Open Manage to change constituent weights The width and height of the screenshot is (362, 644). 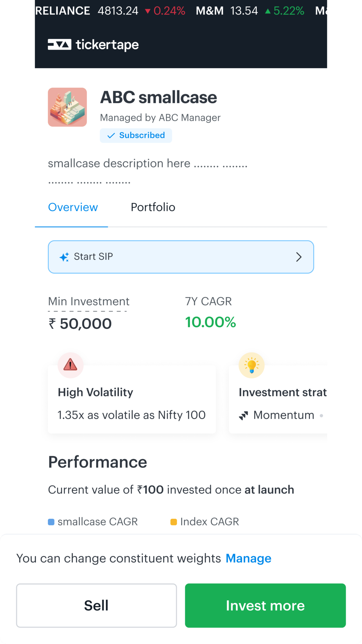(248, 558)
